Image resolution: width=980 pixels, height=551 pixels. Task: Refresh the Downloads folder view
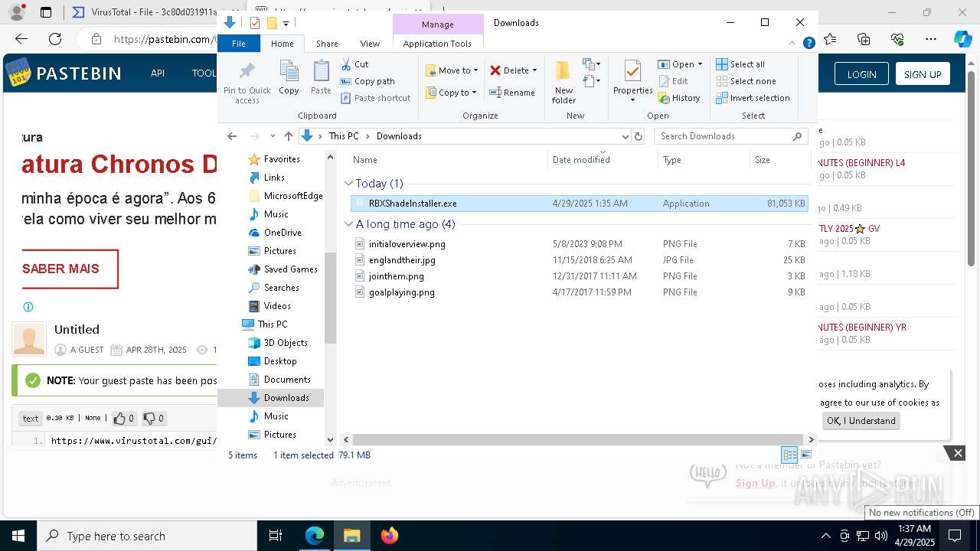(x=639, y=136)
